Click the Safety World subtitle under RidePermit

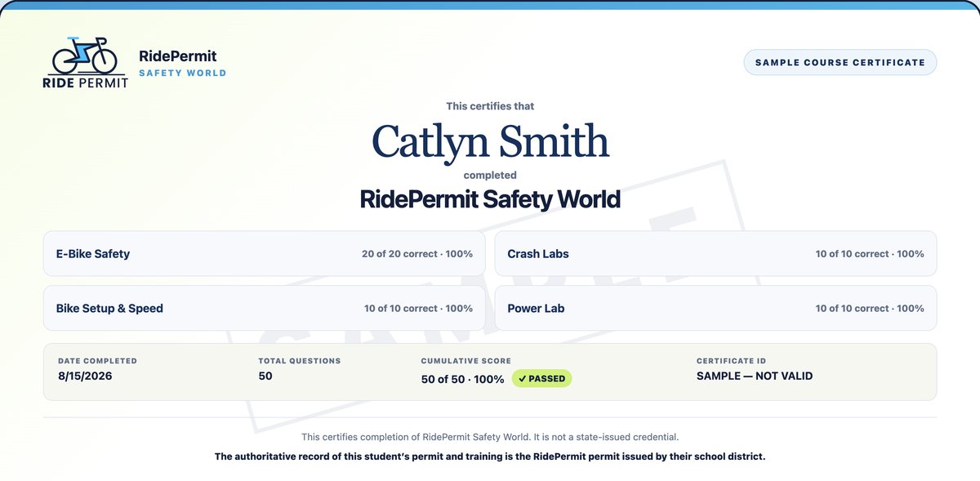click(x=182, y=73)
